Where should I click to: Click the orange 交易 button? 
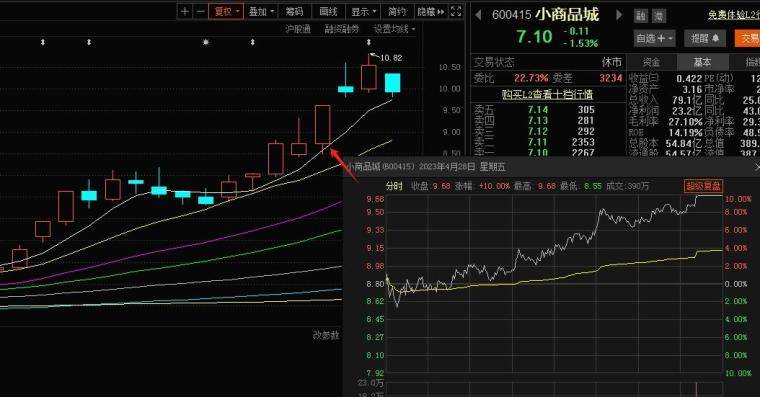click(x=748, y=38)
